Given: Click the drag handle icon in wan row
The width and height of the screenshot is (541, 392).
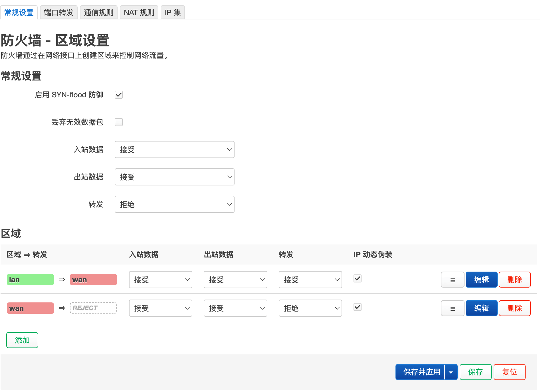Looking at the screenshot, I should 452,308.
